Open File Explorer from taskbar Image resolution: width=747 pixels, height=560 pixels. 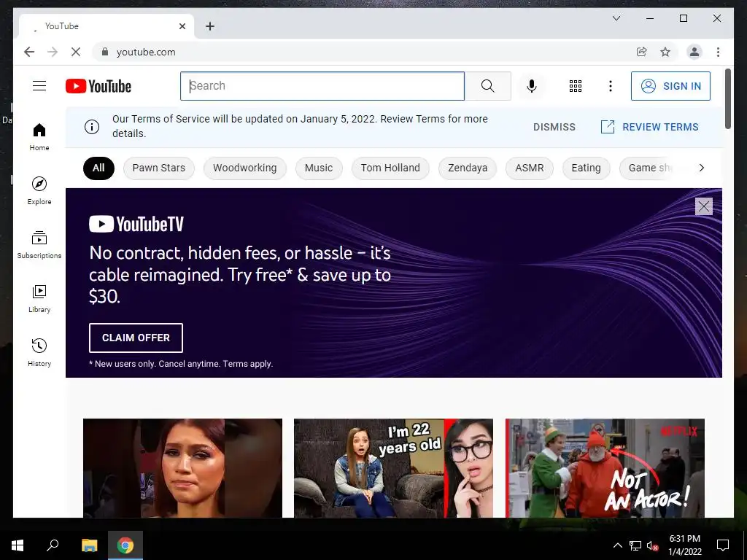click(x=89, y=545)
